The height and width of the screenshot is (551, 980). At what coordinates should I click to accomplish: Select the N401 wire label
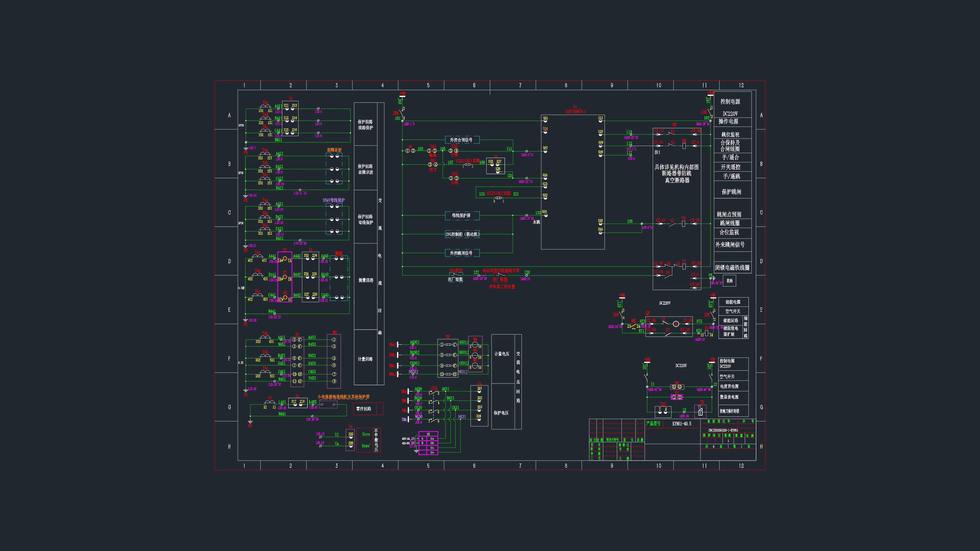coord(282,414)
